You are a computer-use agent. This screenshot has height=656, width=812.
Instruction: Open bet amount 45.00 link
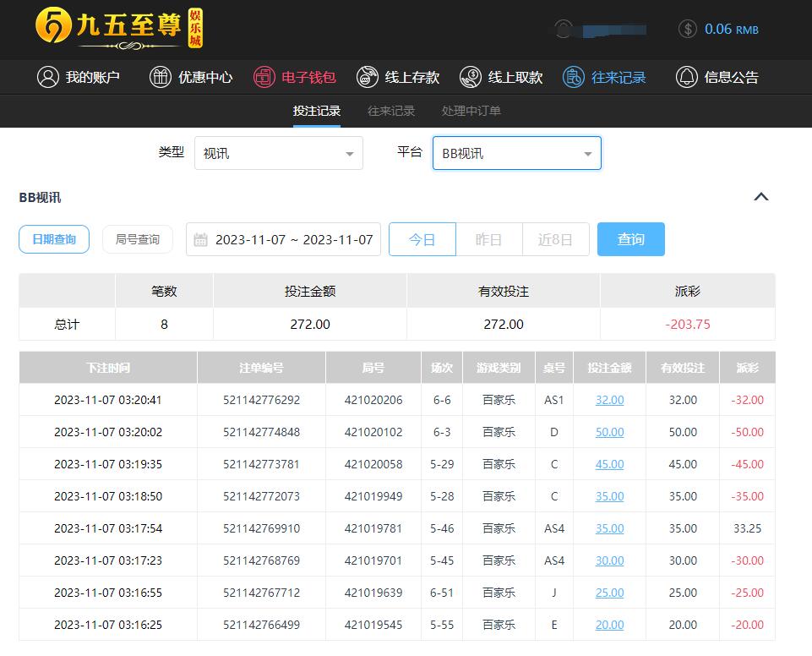[609, 464]
